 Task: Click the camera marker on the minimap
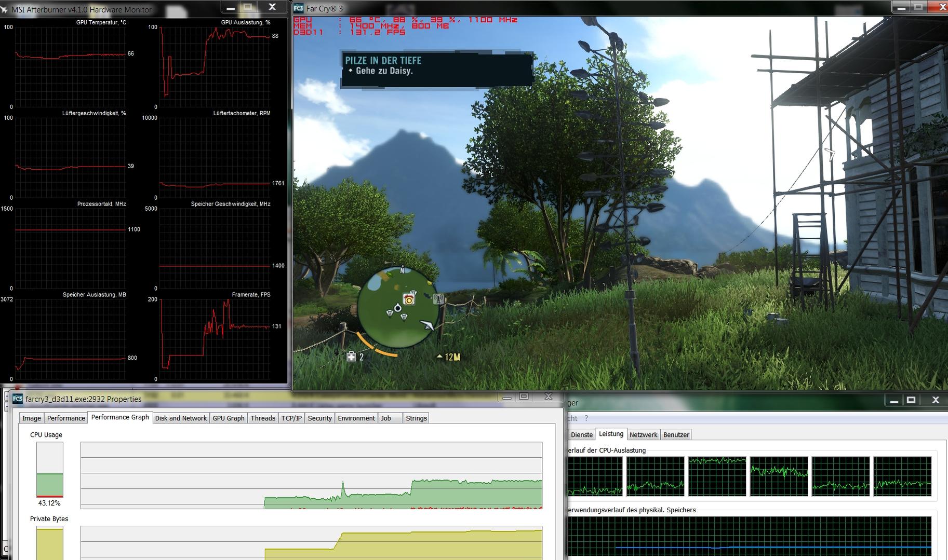tap(409, 299)
